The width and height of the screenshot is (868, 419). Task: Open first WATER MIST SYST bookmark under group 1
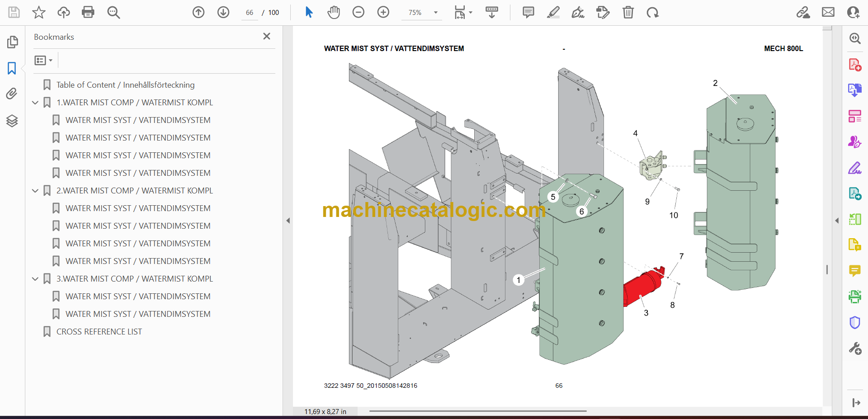coord(138,120)
